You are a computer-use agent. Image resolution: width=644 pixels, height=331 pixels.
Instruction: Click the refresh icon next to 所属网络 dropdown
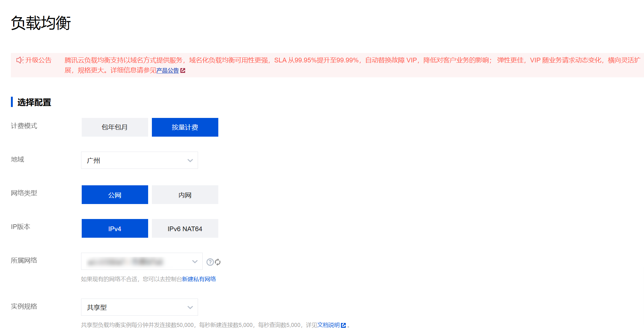(218, 262)
